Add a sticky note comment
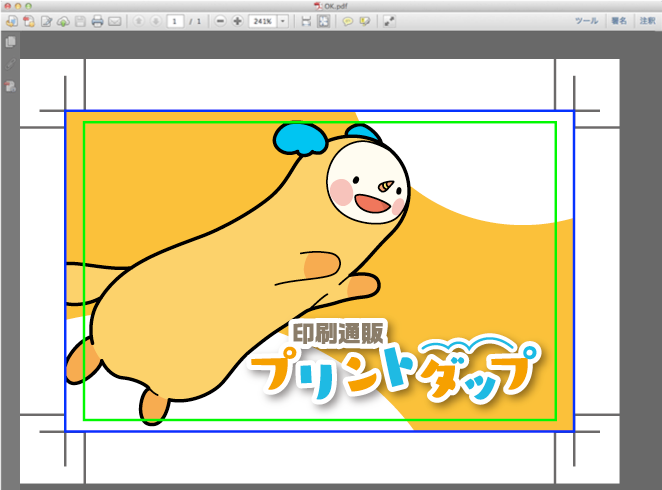The image size is (662, 490). [x=347, y=21]
